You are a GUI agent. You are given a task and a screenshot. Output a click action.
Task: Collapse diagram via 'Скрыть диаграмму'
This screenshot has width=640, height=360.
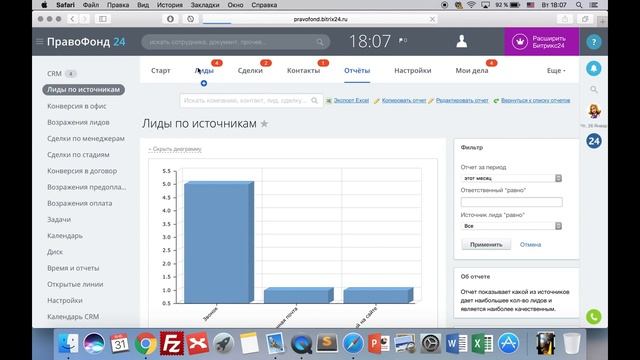(x=175, y=149)
